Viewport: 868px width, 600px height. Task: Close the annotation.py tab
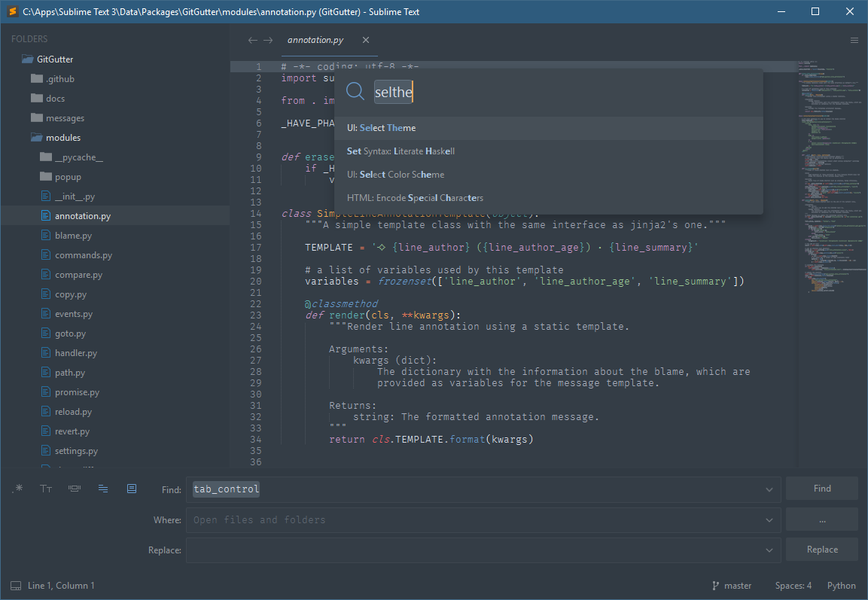365,40
